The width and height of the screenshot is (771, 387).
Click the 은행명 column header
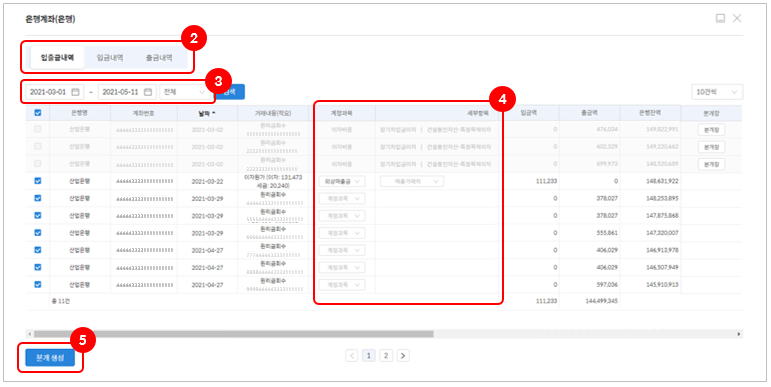[x=79, y=113]
